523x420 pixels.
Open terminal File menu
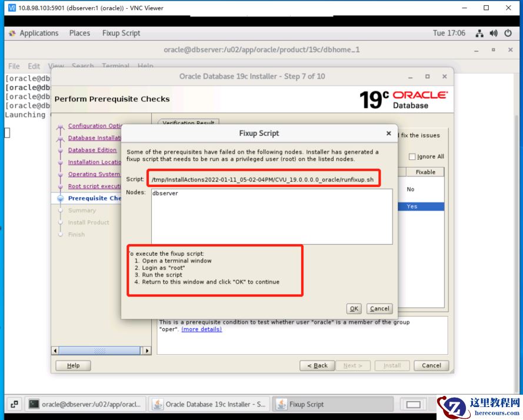click(14, 66)
